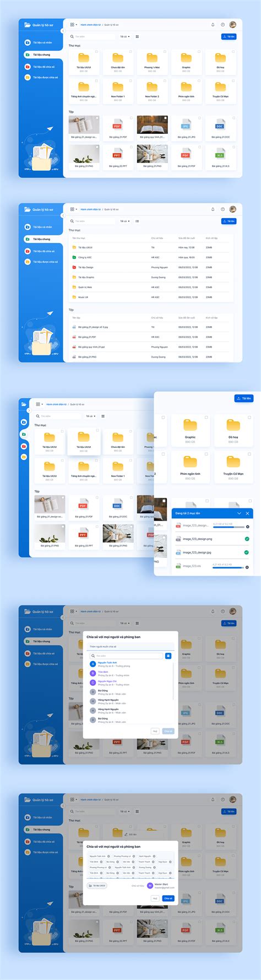
Task: Expand apps grid dropdown on overlay-free grid screen
Action: coord(73,25)
